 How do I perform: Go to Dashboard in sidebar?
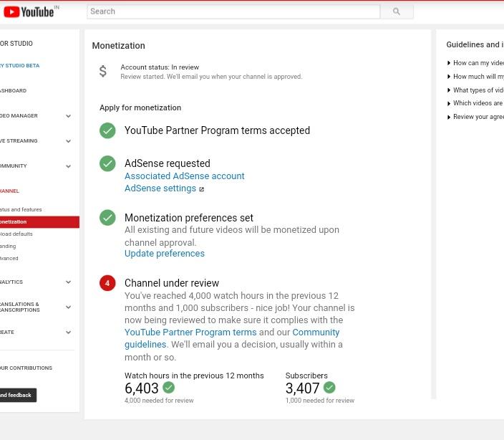(x=13, y=91)
